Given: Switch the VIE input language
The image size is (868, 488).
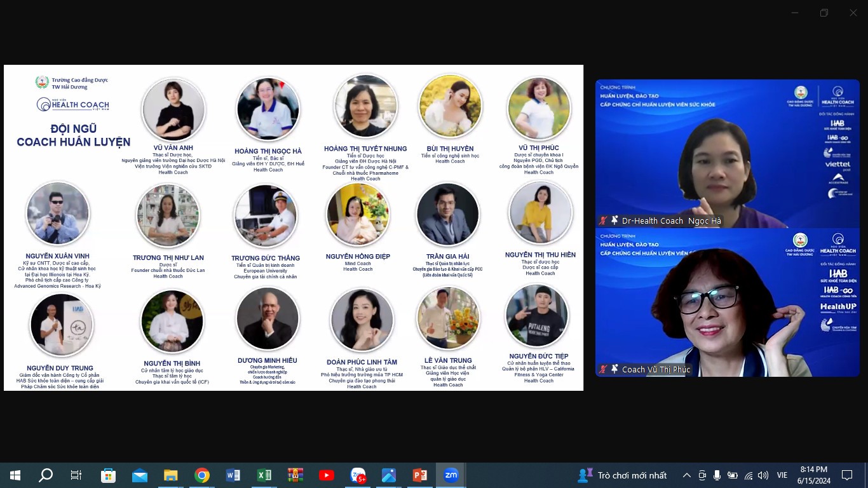Looking at the screenshot, I should (x=782, y=475).
